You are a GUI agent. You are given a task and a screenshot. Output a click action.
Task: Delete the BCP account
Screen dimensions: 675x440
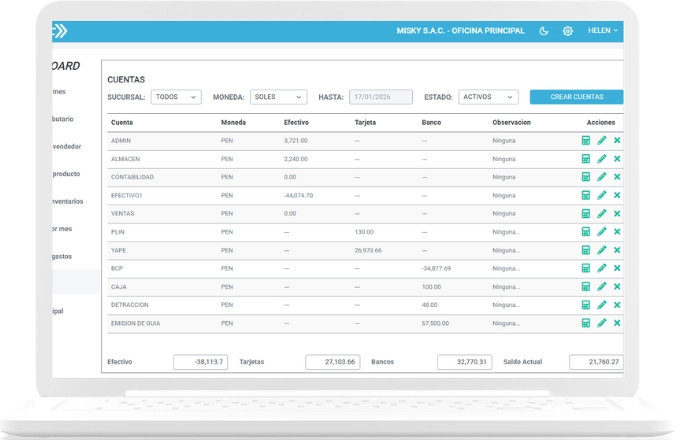[617, 268]
